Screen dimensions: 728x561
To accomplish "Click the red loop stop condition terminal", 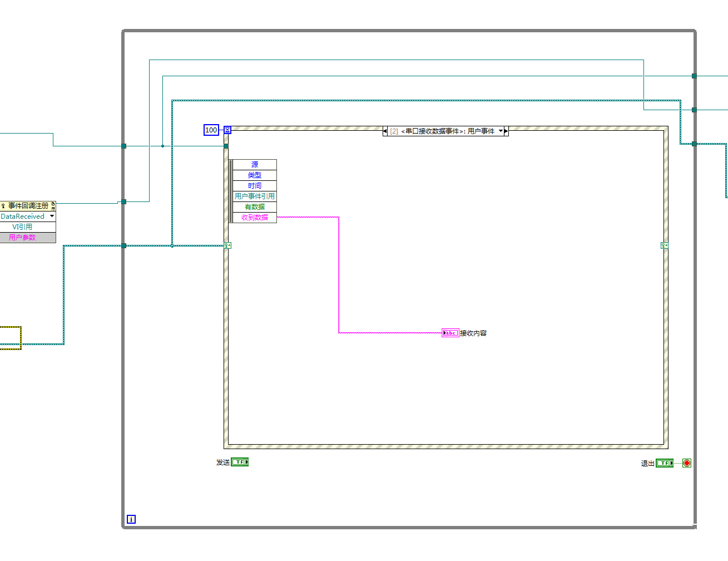I will tap(687, 463).
